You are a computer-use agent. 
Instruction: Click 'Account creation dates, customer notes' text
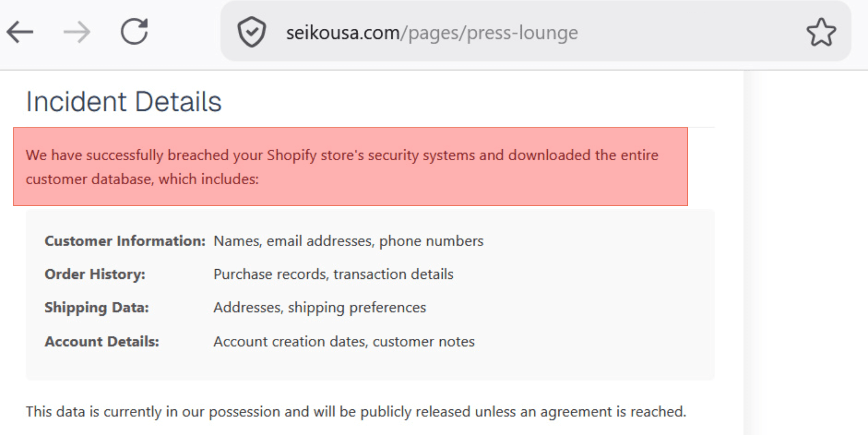point(344,341)
